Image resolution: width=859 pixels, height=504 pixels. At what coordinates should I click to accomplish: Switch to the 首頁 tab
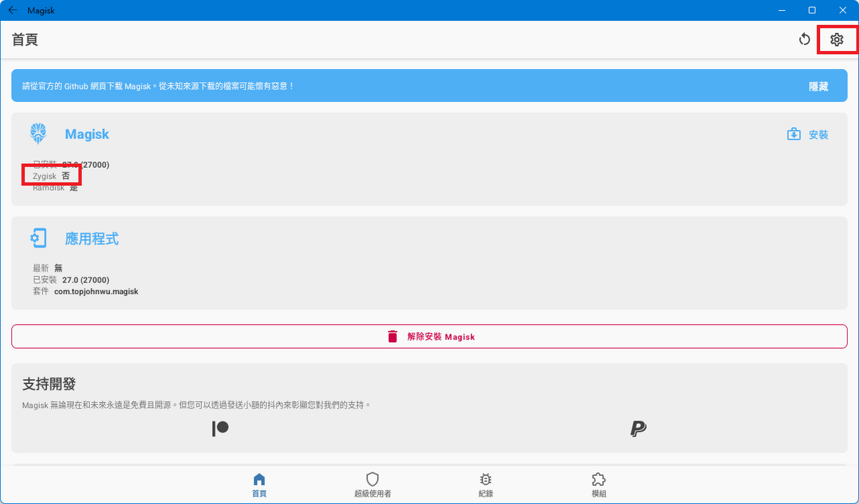[259, 485]
